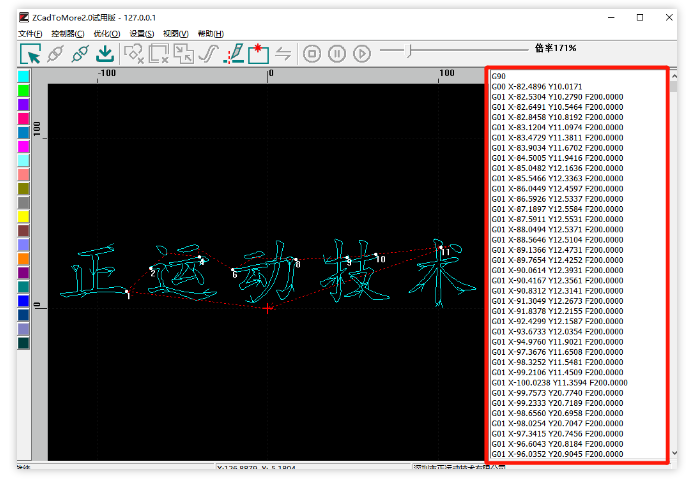Open the 控制器(C) menu
Screen dimensions: 695x479
[67, 34]
